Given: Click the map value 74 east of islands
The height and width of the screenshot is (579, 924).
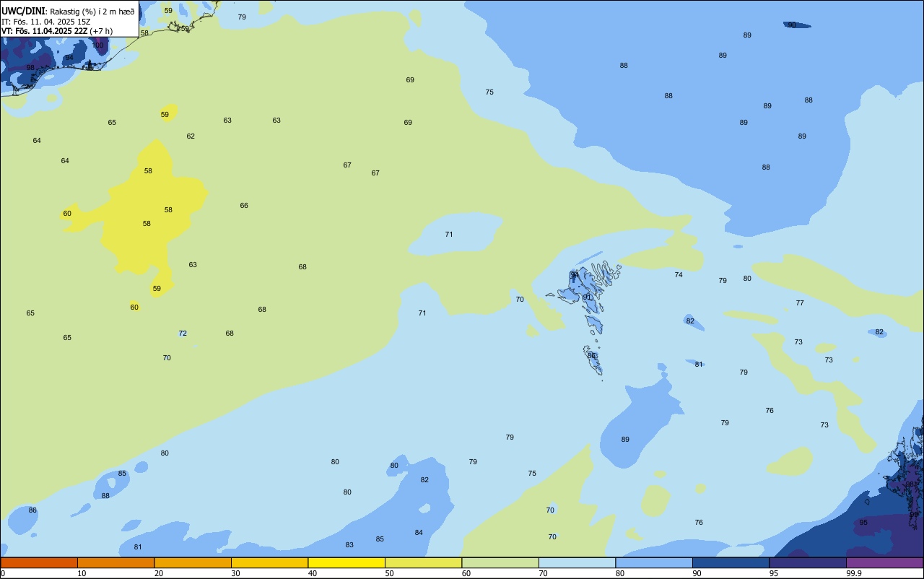Looking at the screenshot, I should pos(679,275).
